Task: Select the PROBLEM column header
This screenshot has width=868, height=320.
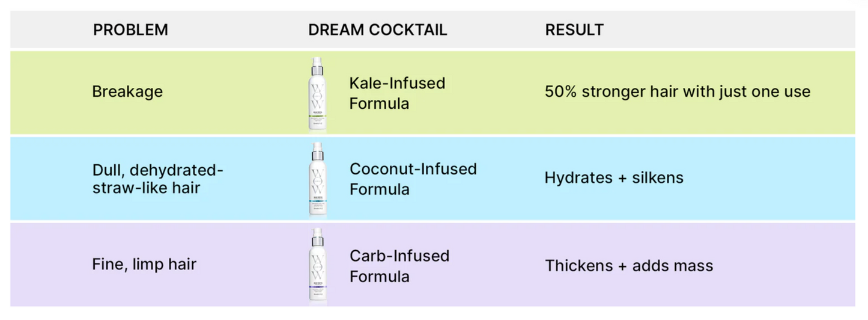Action: (x=130, y=29)
